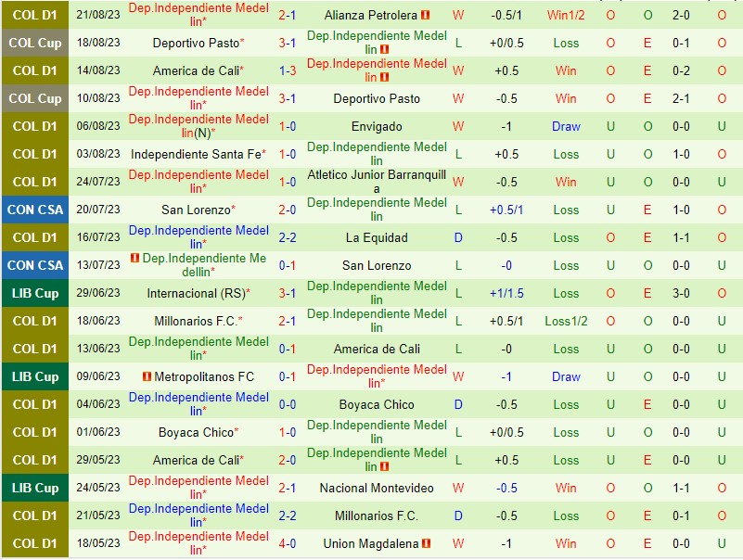Open Boyaca Chico away team on 04/06/23

click(x=377, y=404)
